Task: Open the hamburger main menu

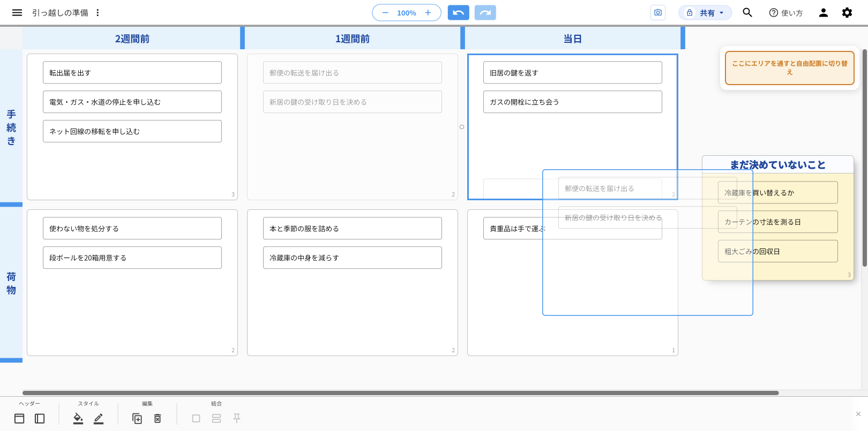Action: (x=17, y=13)
